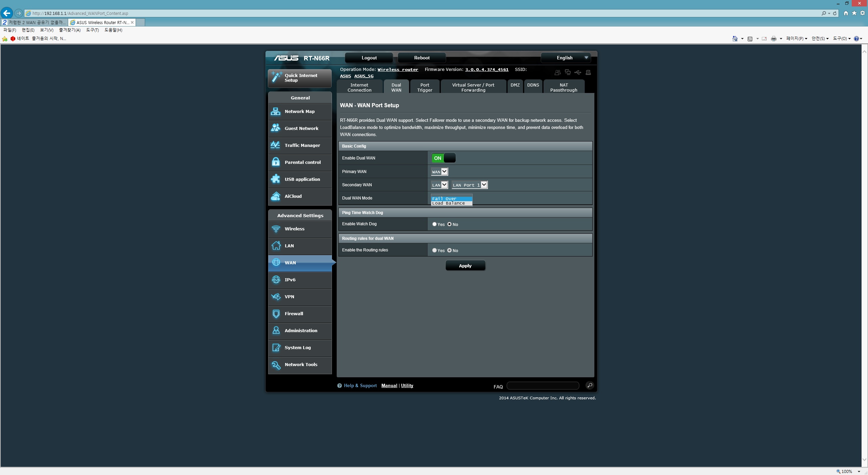Click the ASUS_5G SSID link

pyautogui.click(x=363, y=76)
